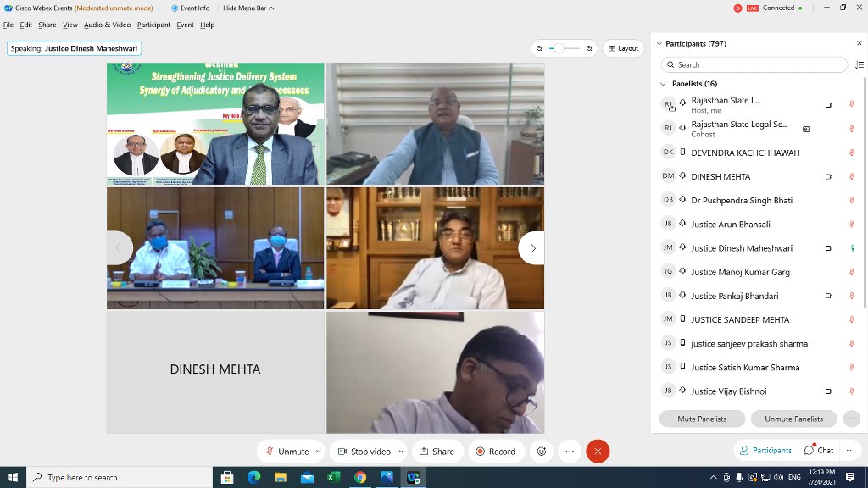868x488 pixels.
Task: Toggle mic for Justice Arun Bhansali
Action: 852,224
